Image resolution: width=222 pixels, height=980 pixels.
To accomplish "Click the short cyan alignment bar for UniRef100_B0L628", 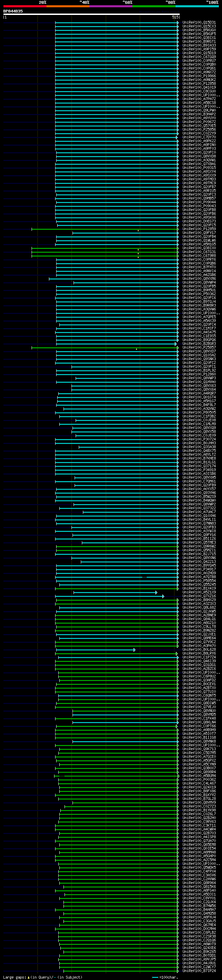I will coord(95,650).
